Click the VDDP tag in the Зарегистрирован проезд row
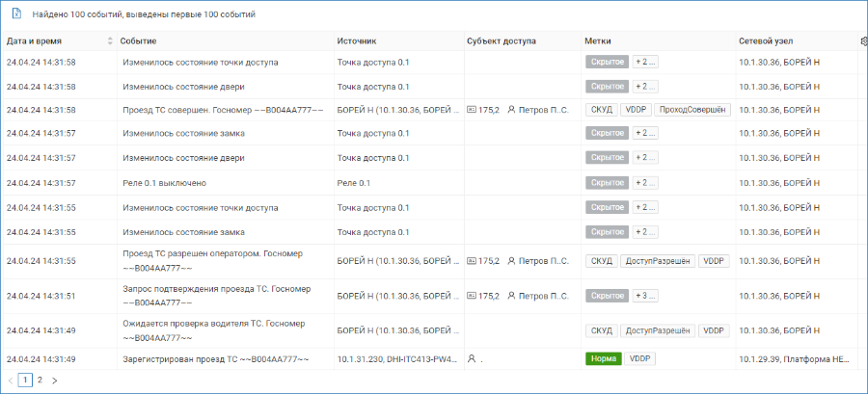The height and width of the screenshot is (394, 868). 640,359
